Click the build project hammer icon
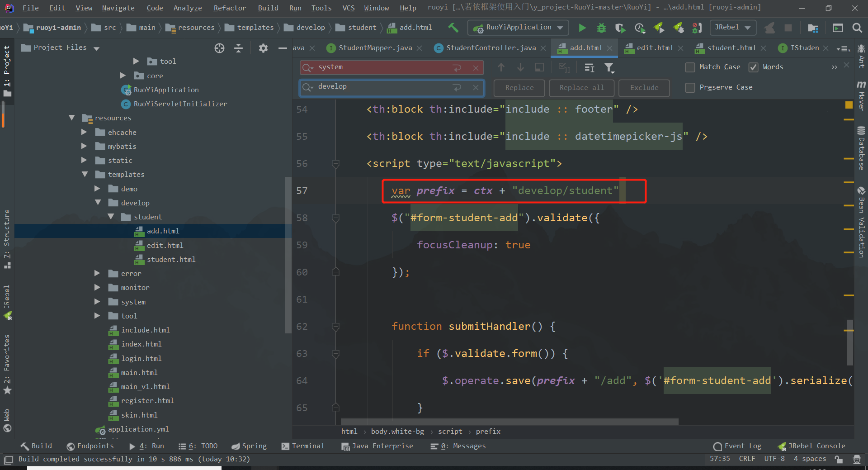 pyautogui.click(x=453, y=28)
